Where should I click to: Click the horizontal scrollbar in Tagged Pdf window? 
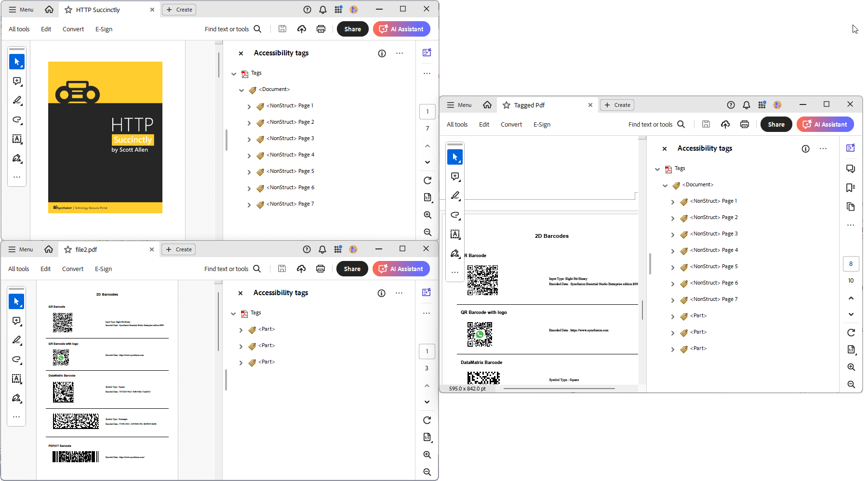point(559,388)
